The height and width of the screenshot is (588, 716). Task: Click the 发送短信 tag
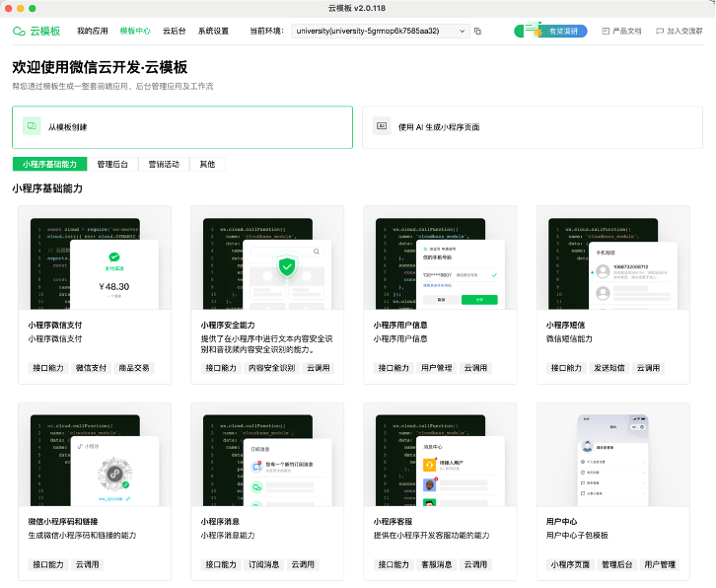pyautogui.click(x=609, y=368)
